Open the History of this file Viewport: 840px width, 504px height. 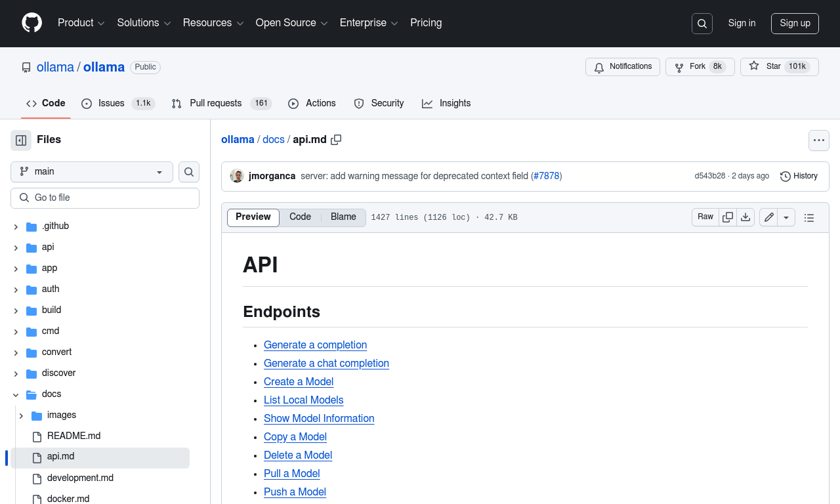click(799, 176)
